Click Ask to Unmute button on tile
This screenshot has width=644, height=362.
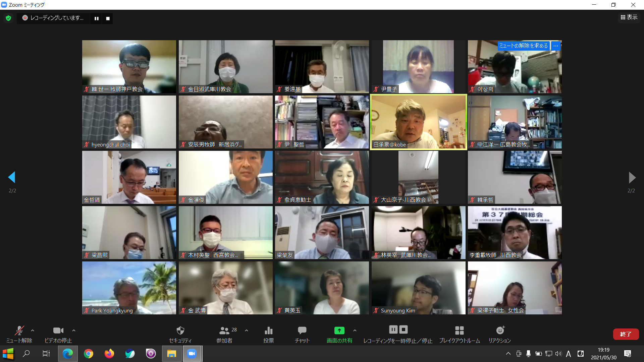point(523,46)
